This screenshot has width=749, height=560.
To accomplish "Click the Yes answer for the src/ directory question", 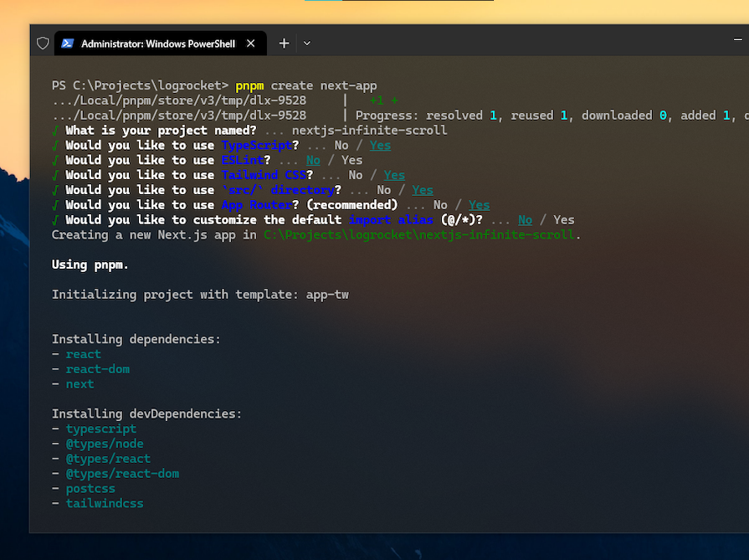I will pyautogui.click(x=422, y=189).
